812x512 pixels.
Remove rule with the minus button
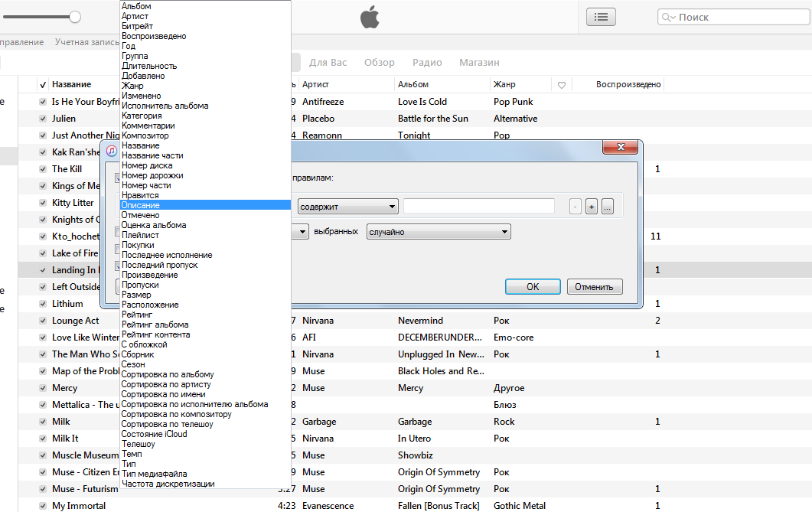coord(576,207)
